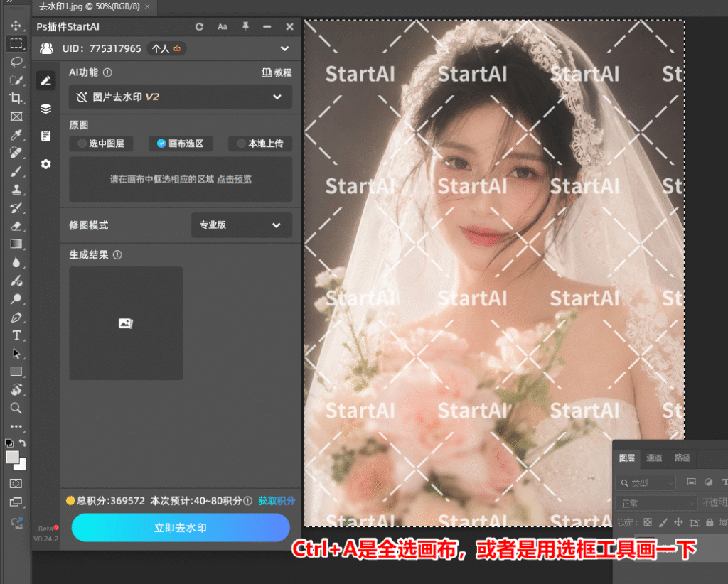Select the Rectangle shape tool

pos(16,372)
